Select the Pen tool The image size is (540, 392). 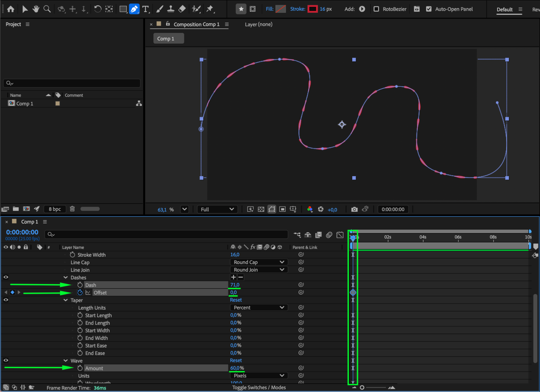134,9
